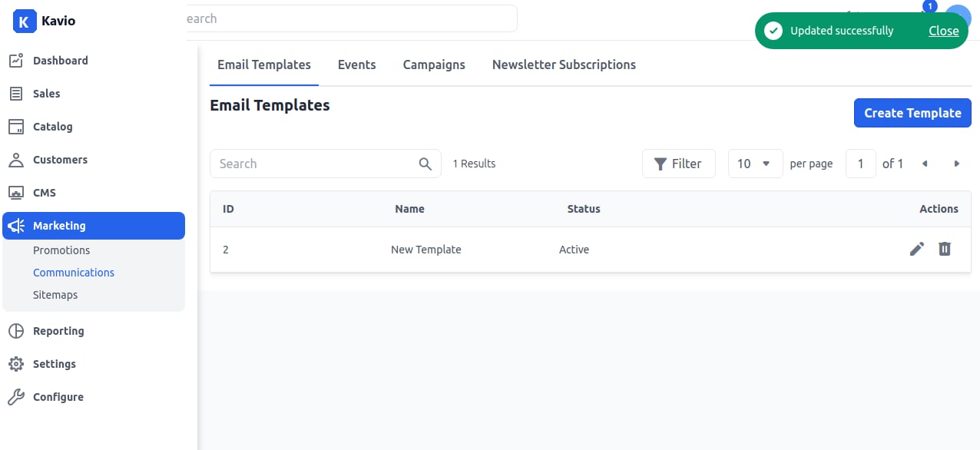This screenshot has width=980, height=450.
Task: Click the 1 Results count text
Action: click(x=474, y=164)
